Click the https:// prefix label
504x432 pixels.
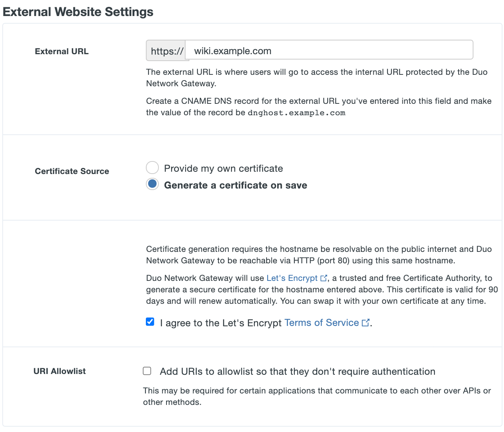(x=166, y=51)
